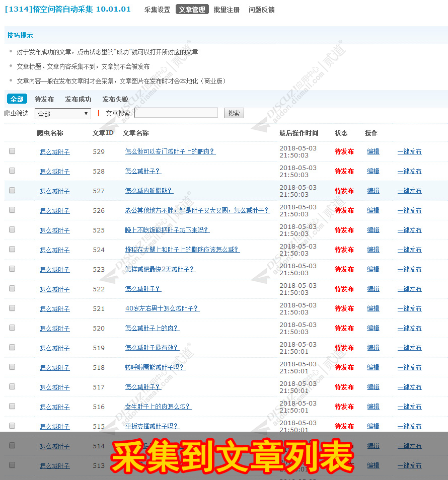Select the 文章管理 tab
448x480 pixels.
click(192, 10)
